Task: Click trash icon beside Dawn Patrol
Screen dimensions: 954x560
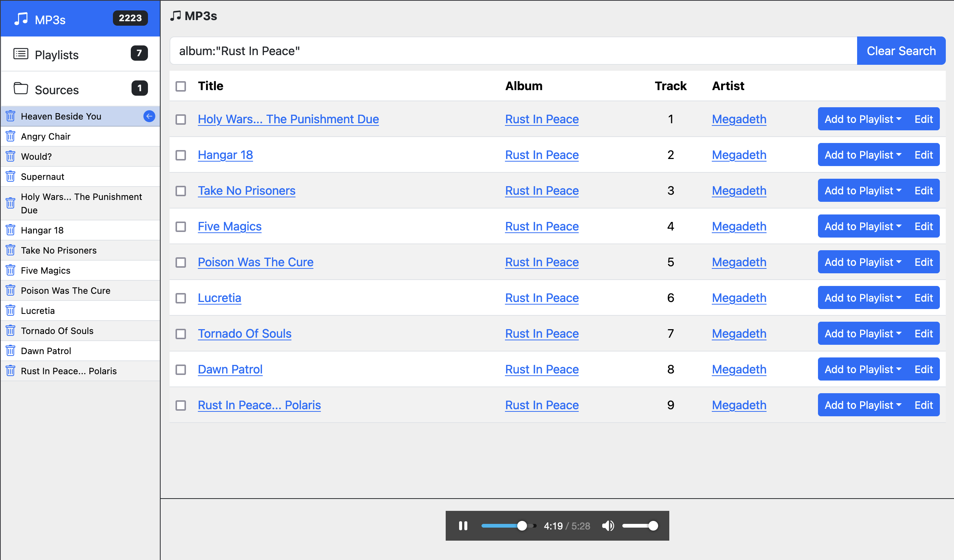Action: pos(10,351)
